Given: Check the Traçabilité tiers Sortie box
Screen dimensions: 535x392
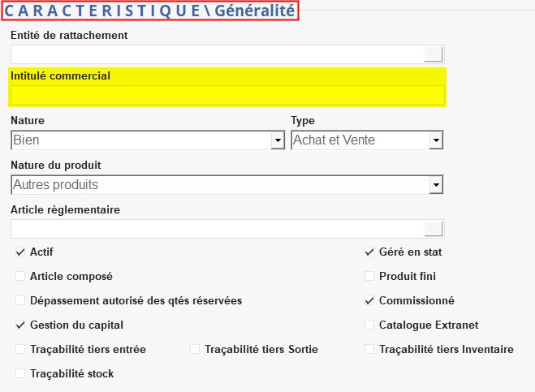Looking at the screenshot, I should [x=195, y=350].
